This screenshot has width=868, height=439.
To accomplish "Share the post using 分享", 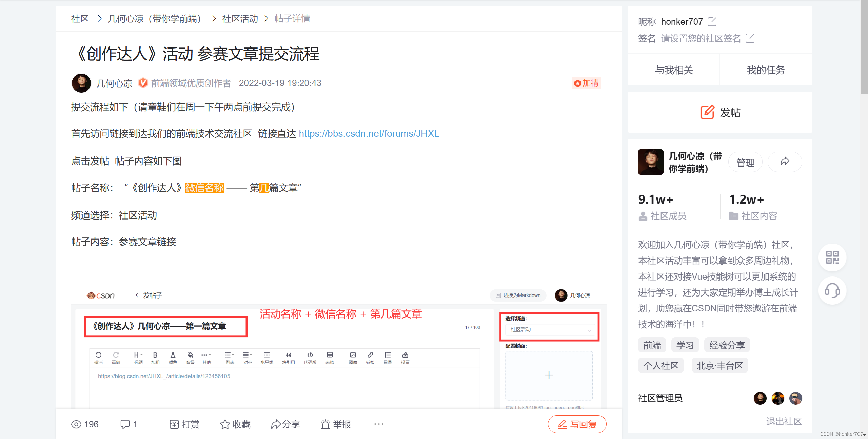I will pos(285,424).
